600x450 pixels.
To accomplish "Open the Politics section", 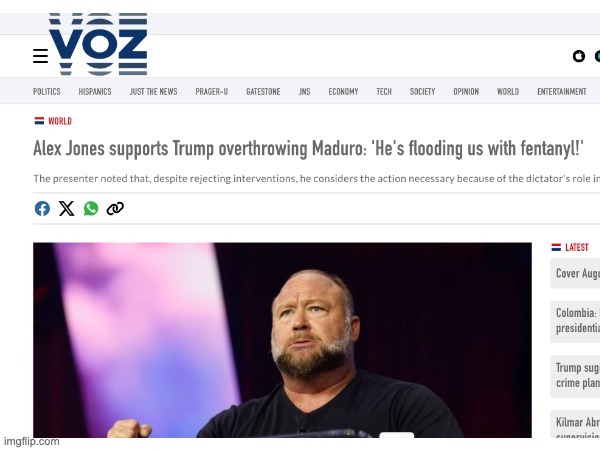I will click(x=47, y=91).
